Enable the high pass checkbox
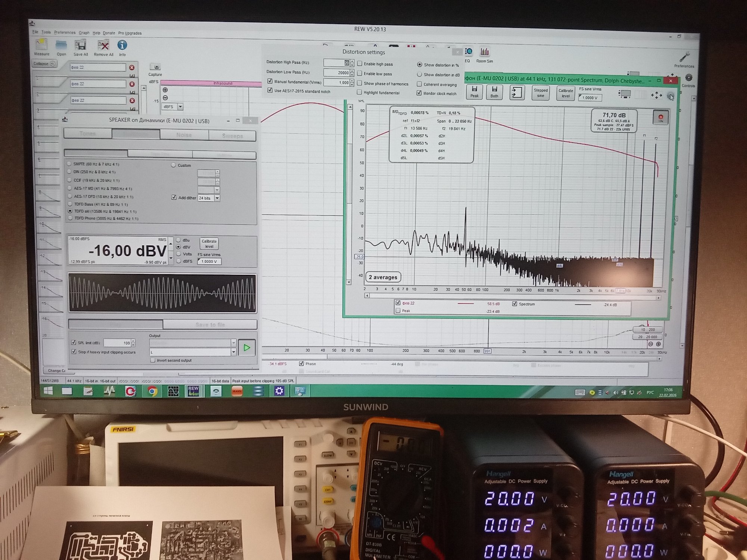This screenshot has height=560, width=747. coord(360,64)
